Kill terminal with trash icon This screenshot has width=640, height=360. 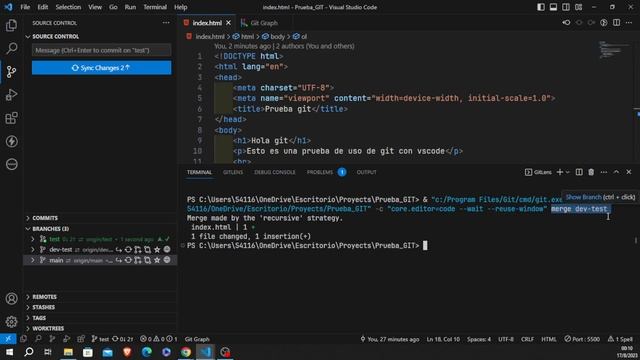[591, 172]
